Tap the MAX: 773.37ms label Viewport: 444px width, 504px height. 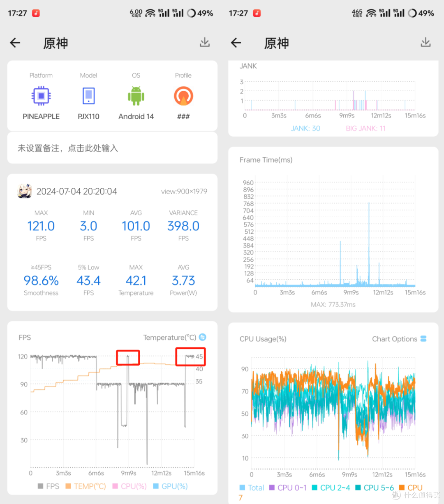point(333,304)
